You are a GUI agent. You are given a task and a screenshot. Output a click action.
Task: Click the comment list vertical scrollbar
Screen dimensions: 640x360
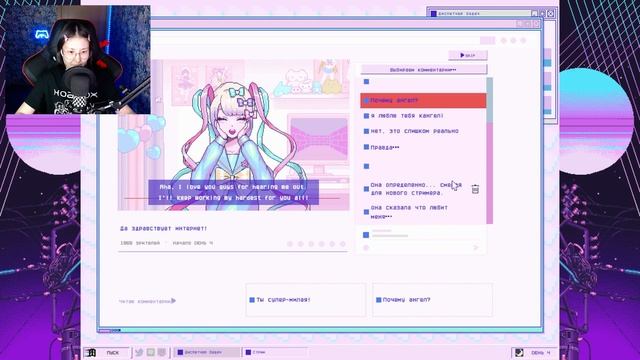point(489,150)
